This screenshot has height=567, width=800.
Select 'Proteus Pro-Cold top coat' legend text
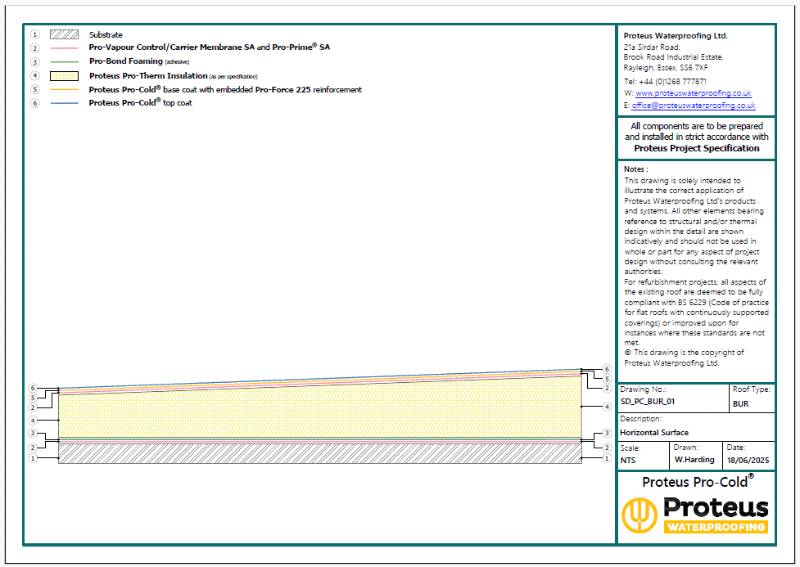[x=140, y=103]
